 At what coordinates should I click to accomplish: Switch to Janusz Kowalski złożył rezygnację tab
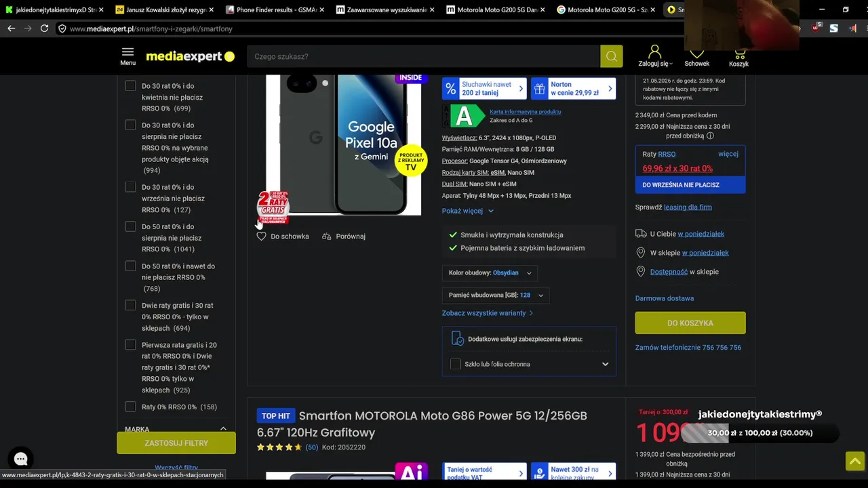(164, 10)
